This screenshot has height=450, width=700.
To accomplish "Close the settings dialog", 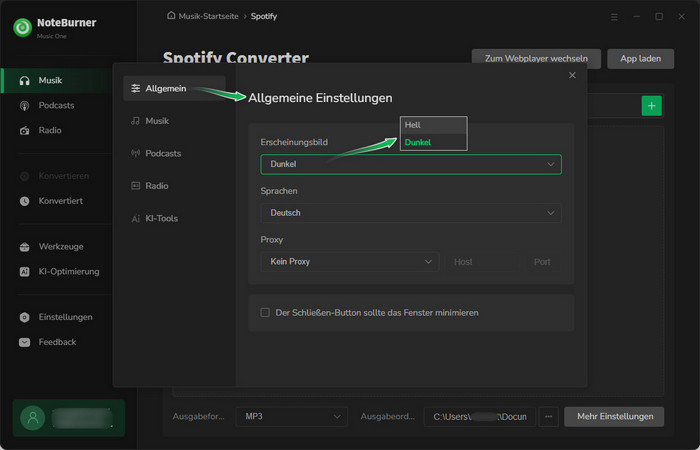I will click(x=572, y=75).
